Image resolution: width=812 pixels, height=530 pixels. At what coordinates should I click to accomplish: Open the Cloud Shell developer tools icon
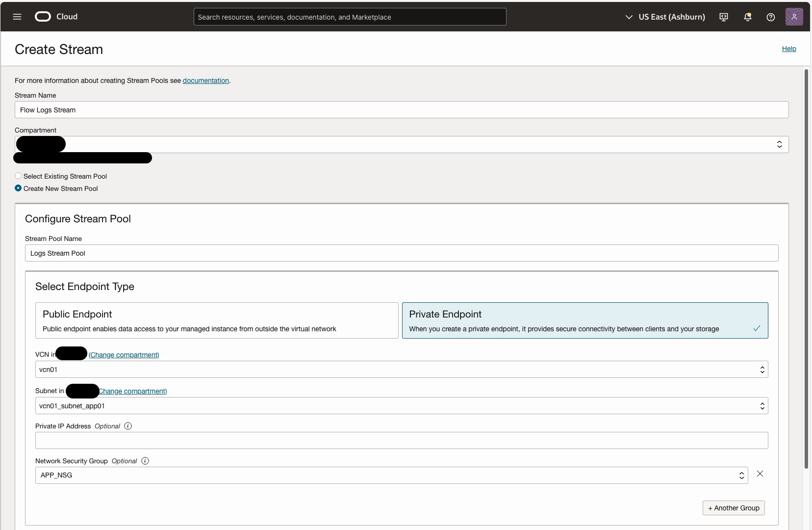click(x=723, y=17)
